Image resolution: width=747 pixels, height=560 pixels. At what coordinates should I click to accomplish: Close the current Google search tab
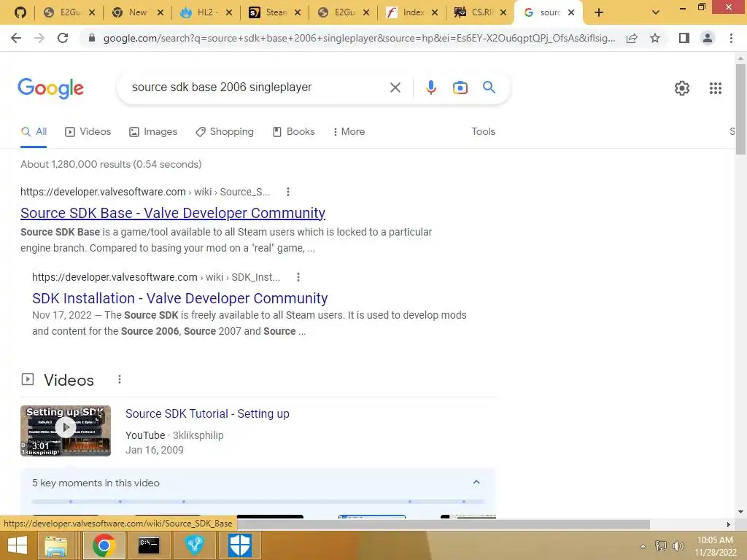570,13
